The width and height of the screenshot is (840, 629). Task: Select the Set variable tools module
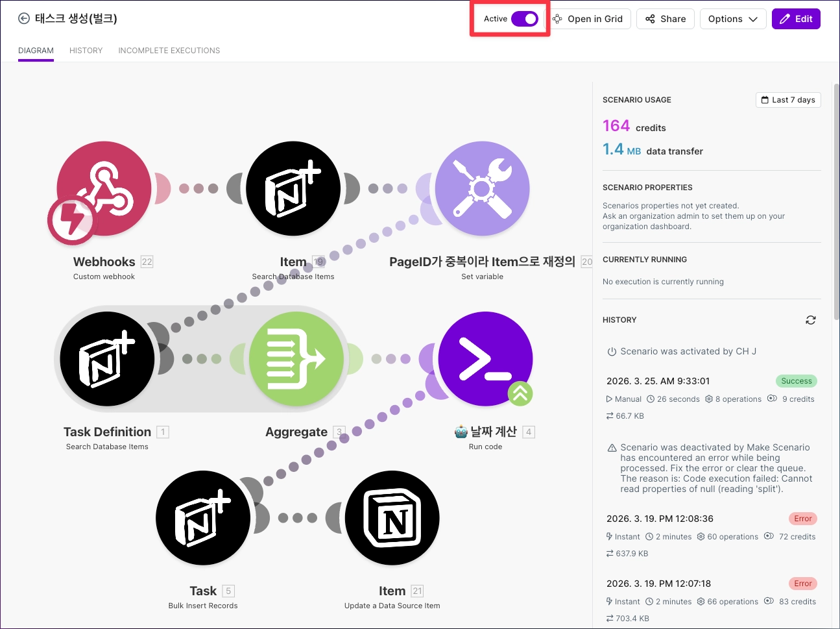pyautogui.click(x=483, y=189)
